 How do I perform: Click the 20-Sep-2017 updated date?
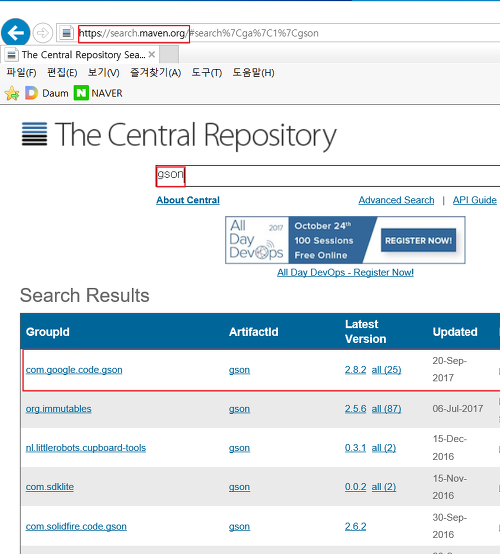(x=449, y=369)
